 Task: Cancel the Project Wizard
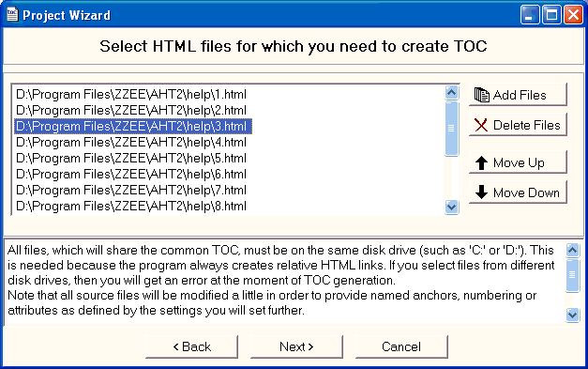401,346
